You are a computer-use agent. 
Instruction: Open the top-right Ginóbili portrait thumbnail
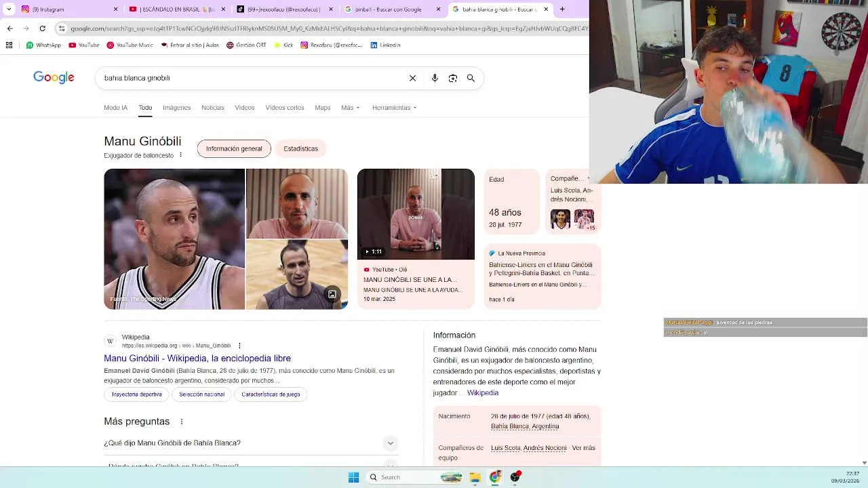coord(297,203)
